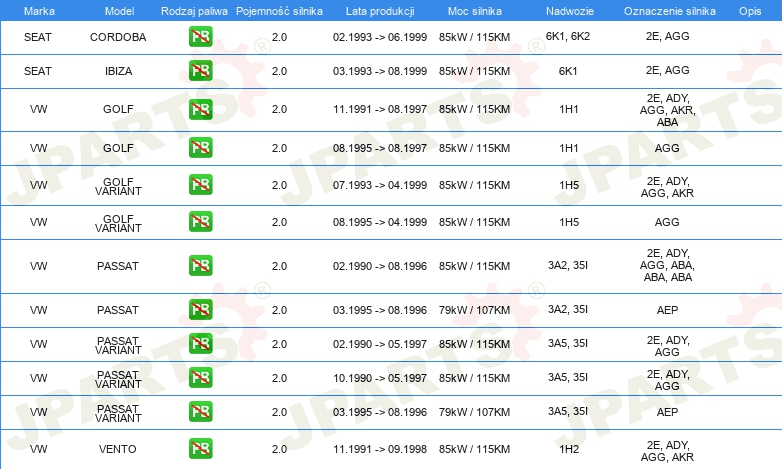Screen dimensions: 782x469
Task: Click the Rodzaj paliwa column header
Action: (194, 11)
